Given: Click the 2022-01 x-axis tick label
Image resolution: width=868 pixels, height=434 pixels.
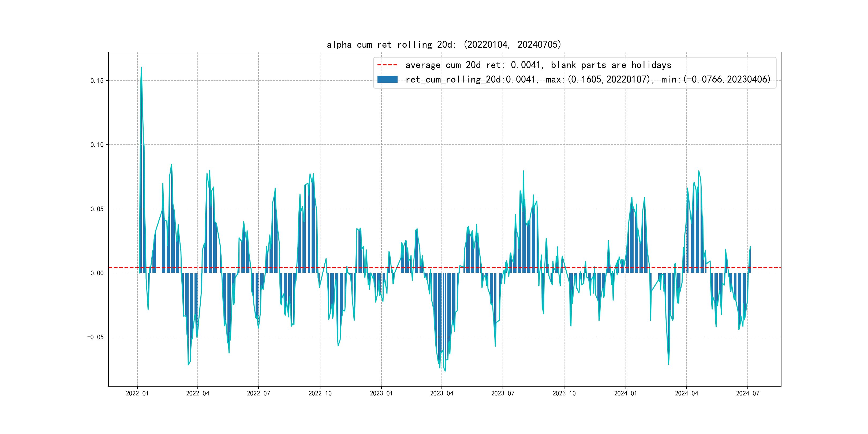Looking at the screenshot, I should pyautogui.click(x=137, y=393).
